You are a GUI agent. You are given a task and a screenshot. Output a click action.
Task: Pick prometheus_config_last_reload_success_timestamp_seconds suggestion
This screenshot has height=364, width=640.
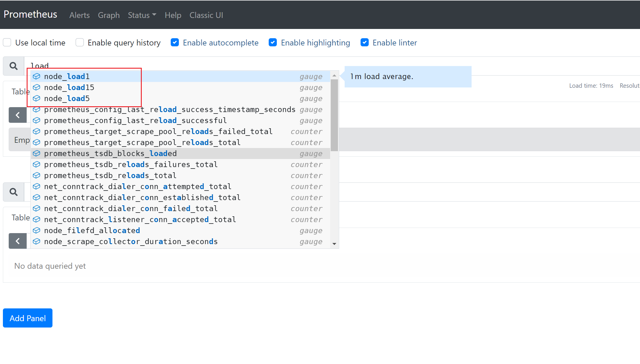(x=180, y=109)
